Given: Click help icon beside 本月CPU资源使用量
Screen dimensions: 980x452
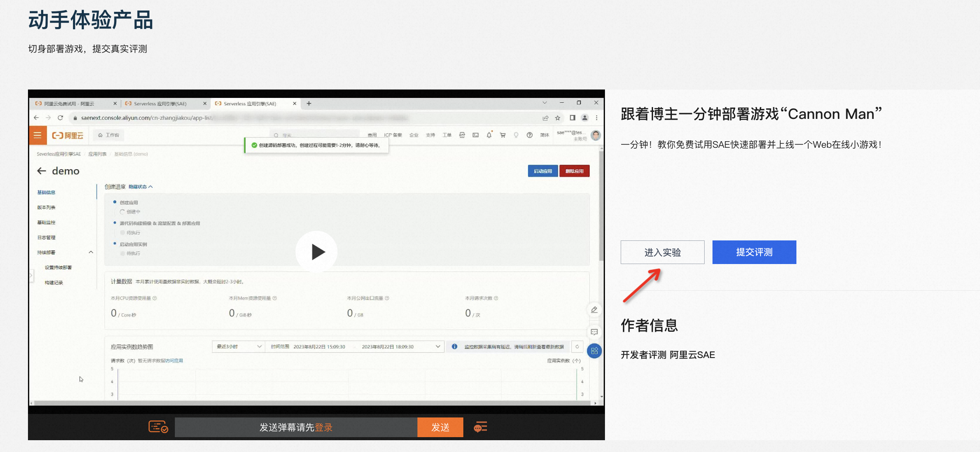Looking at the screenshot, I should pos(155,298).
